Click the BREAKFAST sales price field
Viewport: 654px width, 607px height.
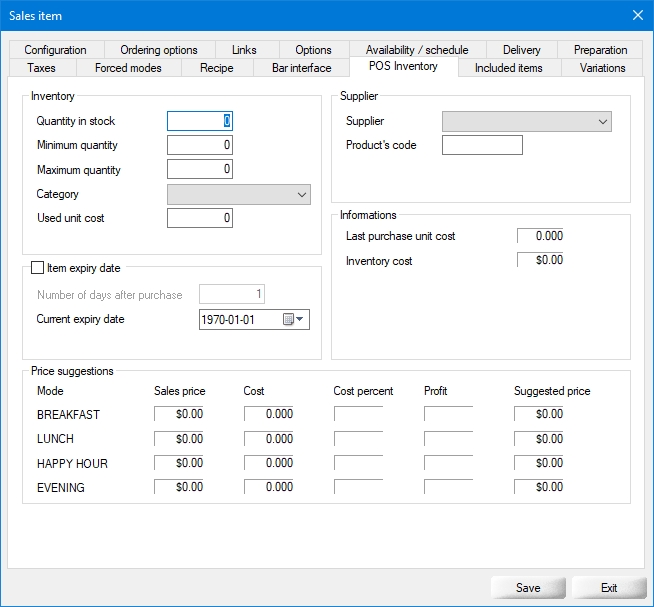tap(179, 414)
